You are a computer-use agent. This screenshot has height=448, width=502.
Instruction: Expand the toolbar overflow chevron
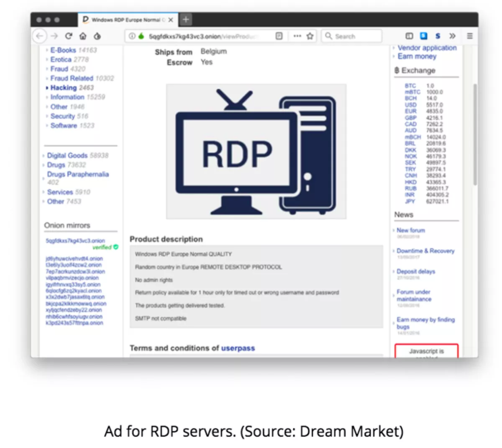point(452,36)
